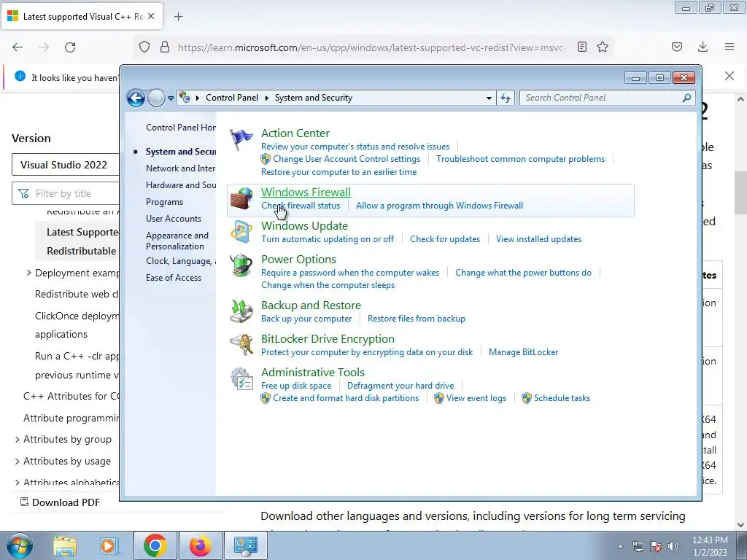Click the Search Control Panel magnifier icon
Screen dimensions: 747x560
686,98
